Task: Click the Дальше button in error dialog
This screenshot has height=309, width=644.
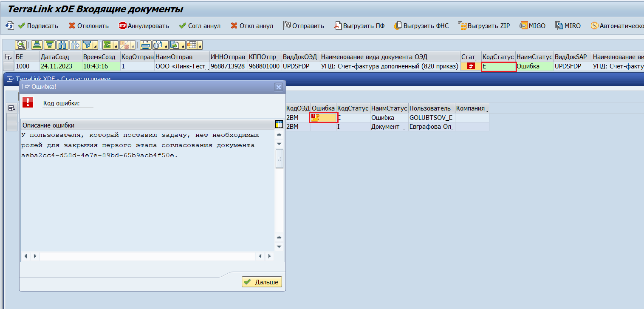Action: point(262,282)
